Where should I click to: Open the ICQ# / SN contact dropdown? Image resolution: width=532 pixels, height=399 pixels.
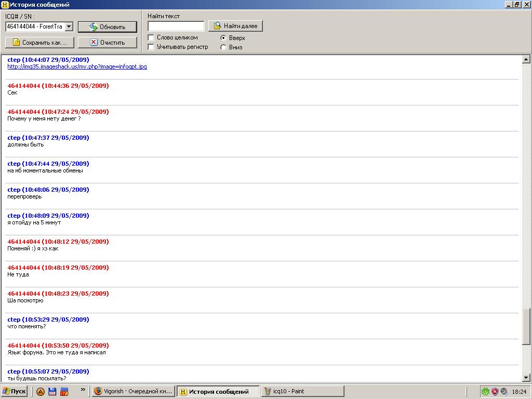(x=69, y=26)
